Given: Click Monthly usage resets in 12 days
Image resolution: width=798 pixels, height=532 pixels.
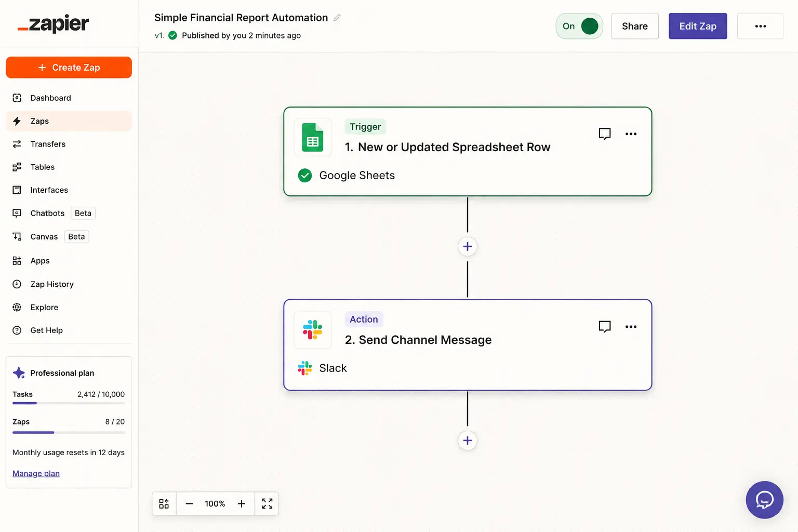Looking at the screenshot, I should 69,453.
